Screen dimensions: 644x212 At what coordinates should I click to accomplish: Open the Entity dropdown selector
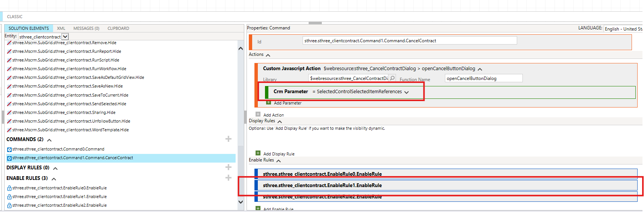tap(65, 37)
